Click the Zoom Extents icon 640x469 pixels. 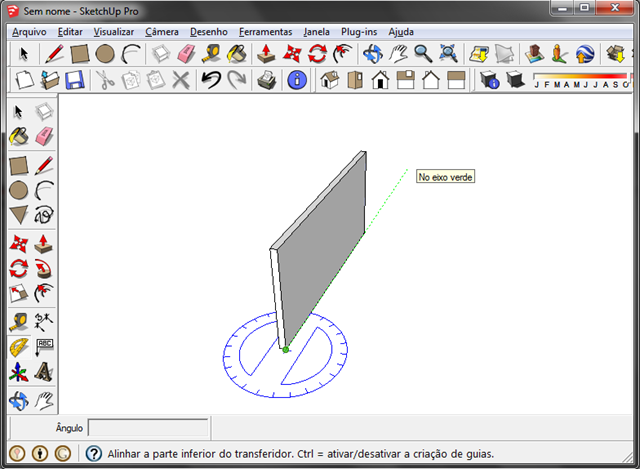(449, 54)
